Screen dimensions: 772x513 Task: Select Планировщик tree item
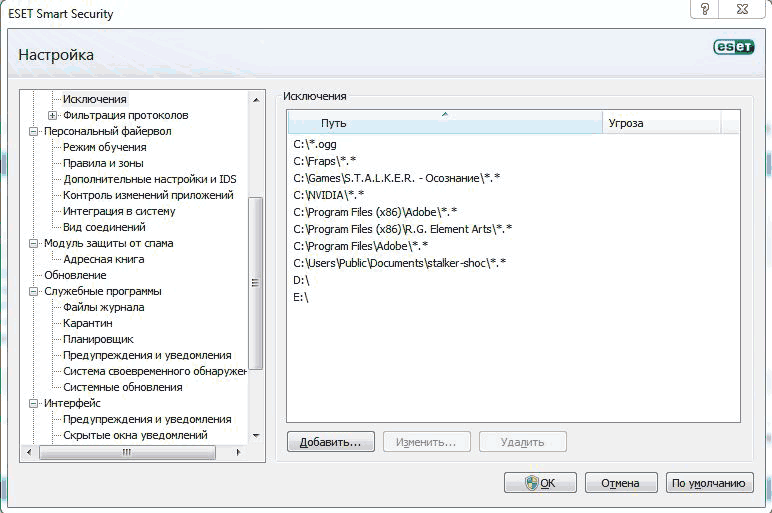(98, 339)
